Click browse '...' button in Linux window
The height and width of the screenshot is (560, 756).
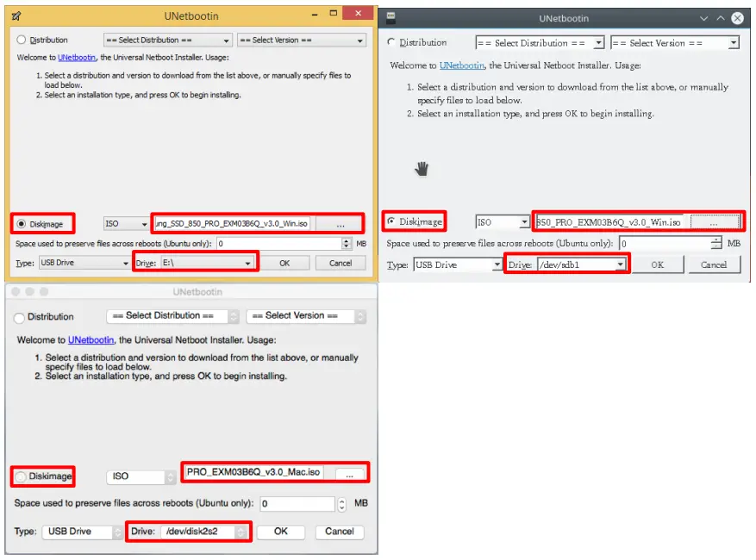click(x=714, y=222)
